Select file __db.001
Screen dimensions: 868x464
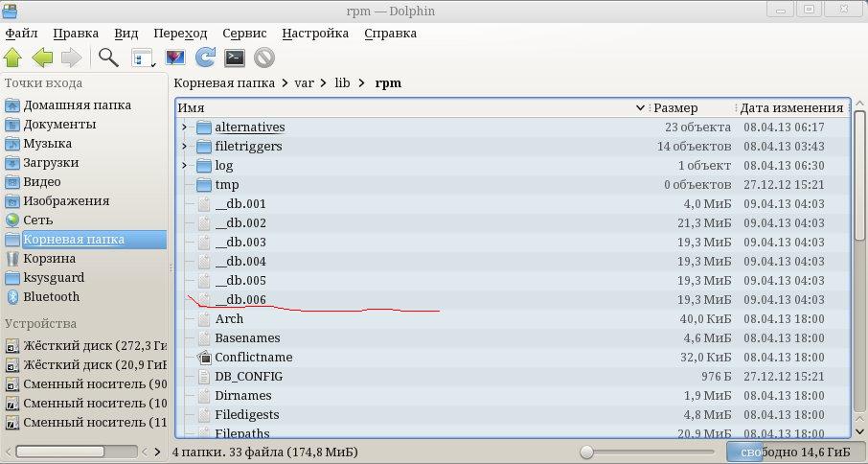point(240,204)
